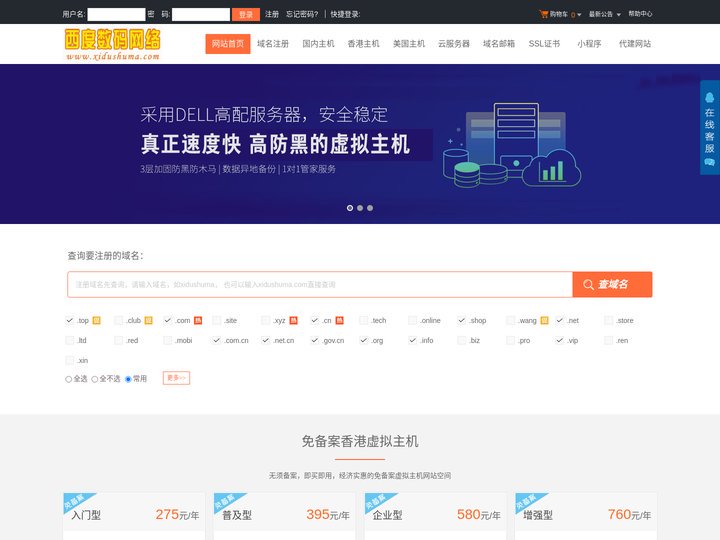This screenshot has height=540, width=720.
Task: Click the hot badge next to .xyz
Action: pos(293,321)
